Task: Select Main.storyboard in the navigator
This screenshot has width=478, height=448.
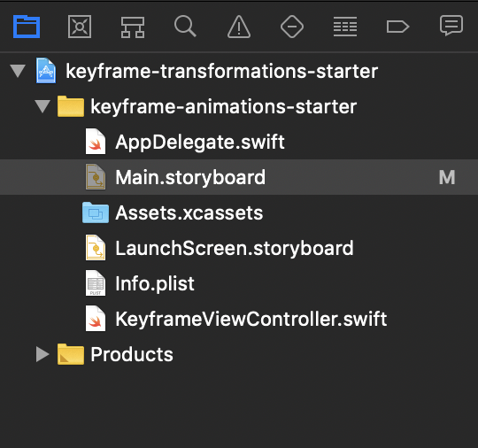Action: (239, 177)
